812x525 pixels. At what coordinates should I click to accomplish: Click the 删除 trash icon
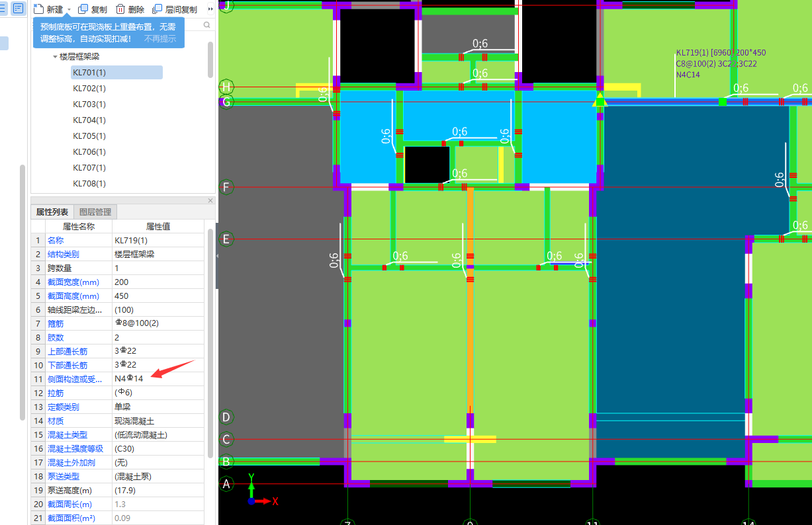[120, 9]
